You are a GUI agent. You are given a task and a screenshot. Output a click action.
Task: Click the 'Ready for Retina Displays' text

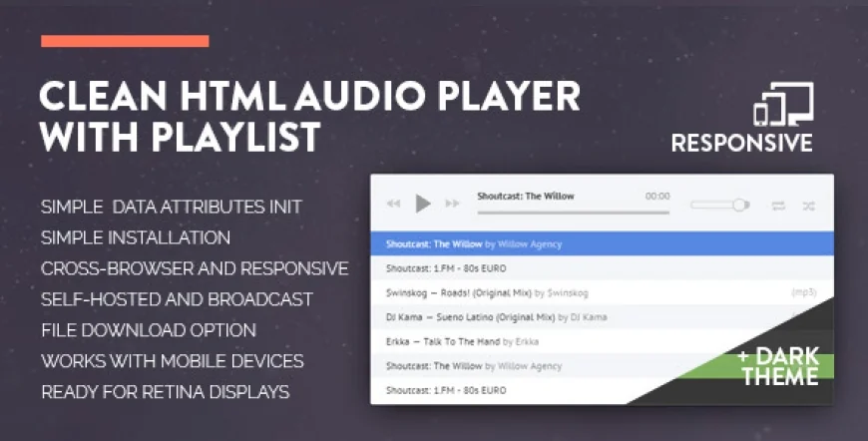[165, 392]
